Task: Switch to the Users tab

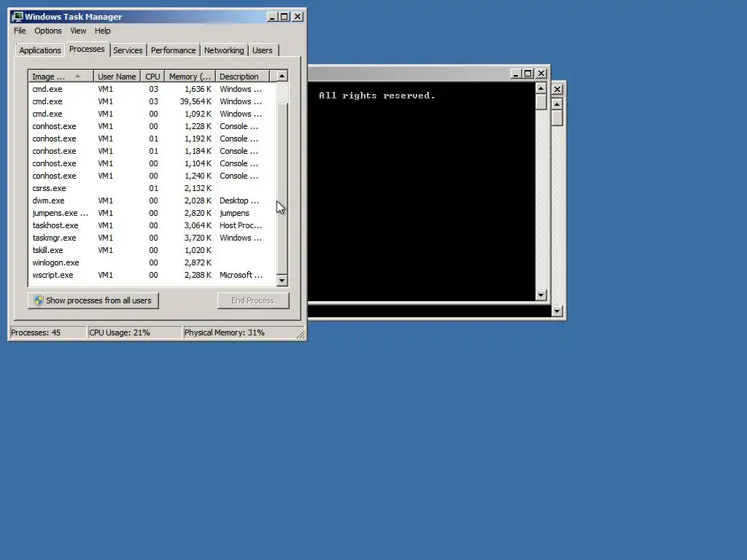Action: click(x=263, y=50)
